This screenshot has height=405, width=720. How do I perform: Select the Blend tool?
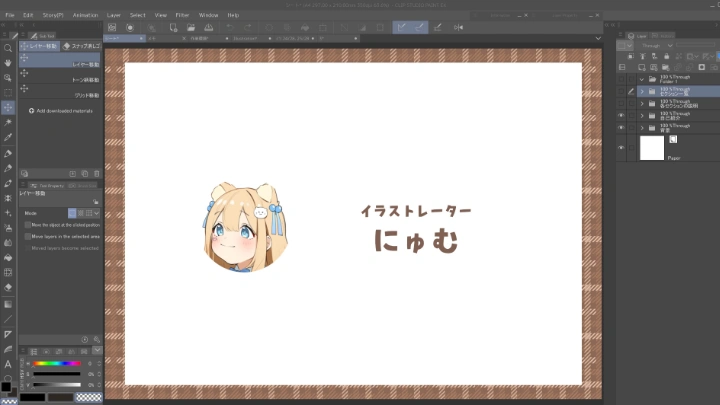(x=8, y=242)
